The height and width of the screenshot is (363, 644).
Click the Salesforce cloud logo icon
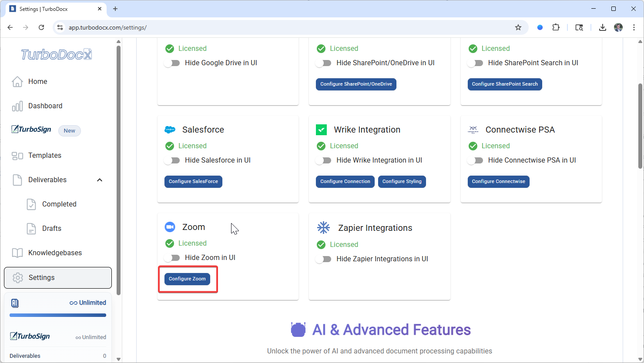[170, 130]
